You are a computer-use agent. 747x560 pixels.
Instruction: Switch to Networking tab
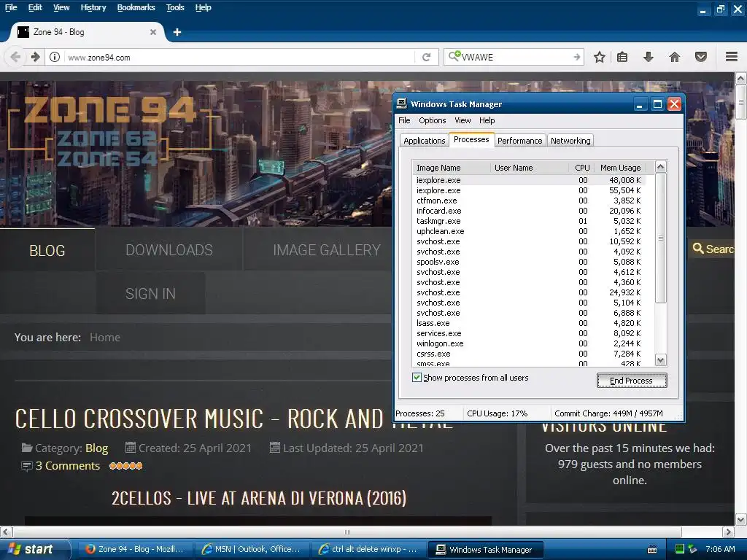pos(570,141)
